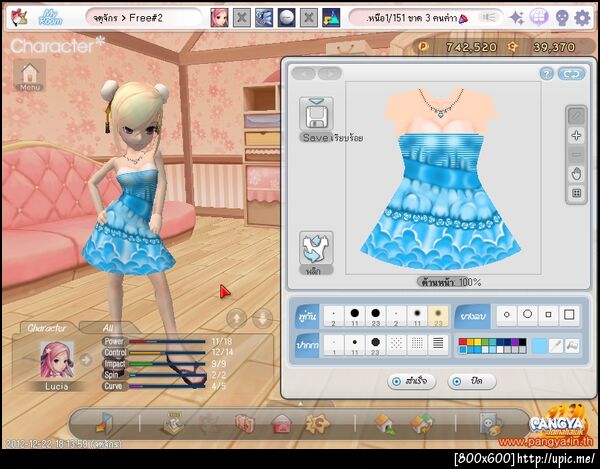The width and height of the screenshot is (600, 469).
Task: Select the small square eraser
Action: (548, 314)
